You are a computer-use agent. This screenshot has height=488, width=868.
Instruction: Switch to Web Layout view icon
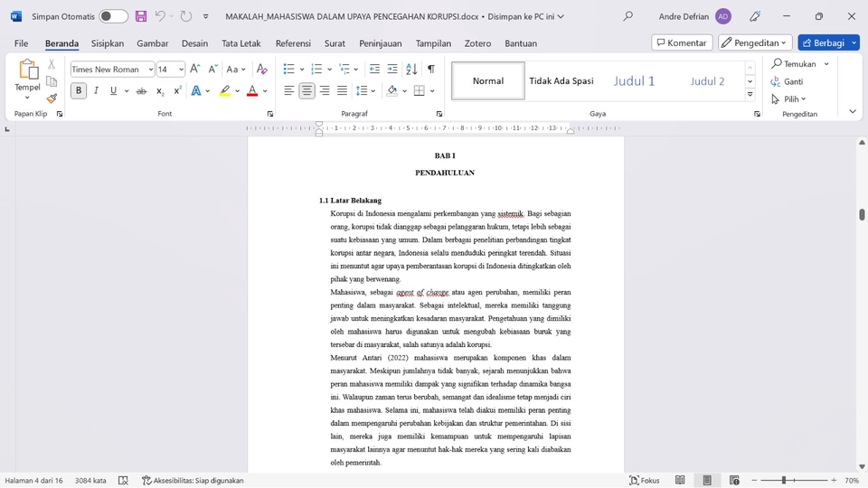pos(734,480)
